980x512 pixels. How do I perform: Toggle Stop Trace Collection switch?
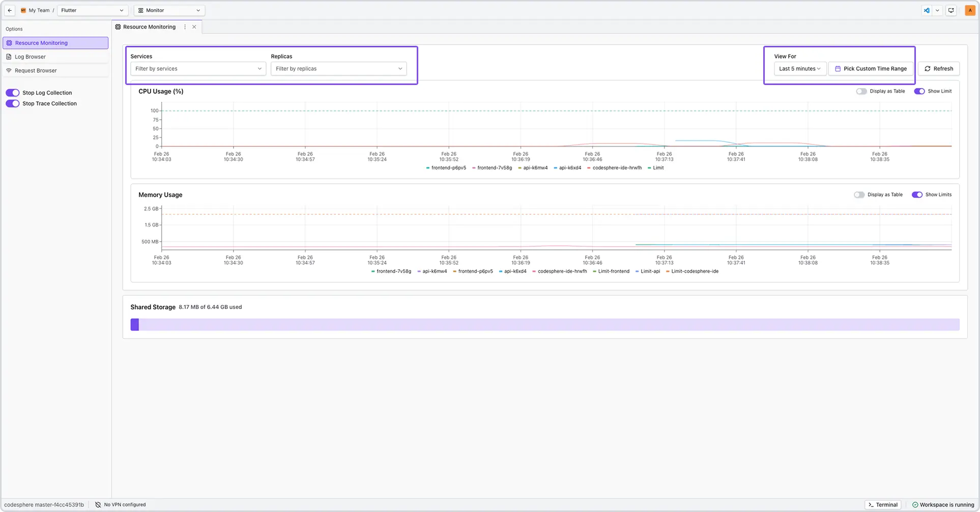[x=13, y=103]
